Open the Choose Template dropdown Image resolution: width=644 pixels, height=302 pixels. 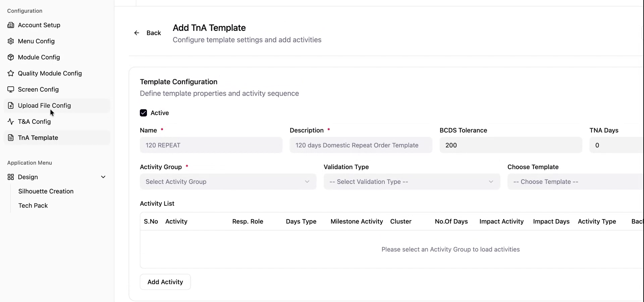pyautogui.click(x=575, y=182)
